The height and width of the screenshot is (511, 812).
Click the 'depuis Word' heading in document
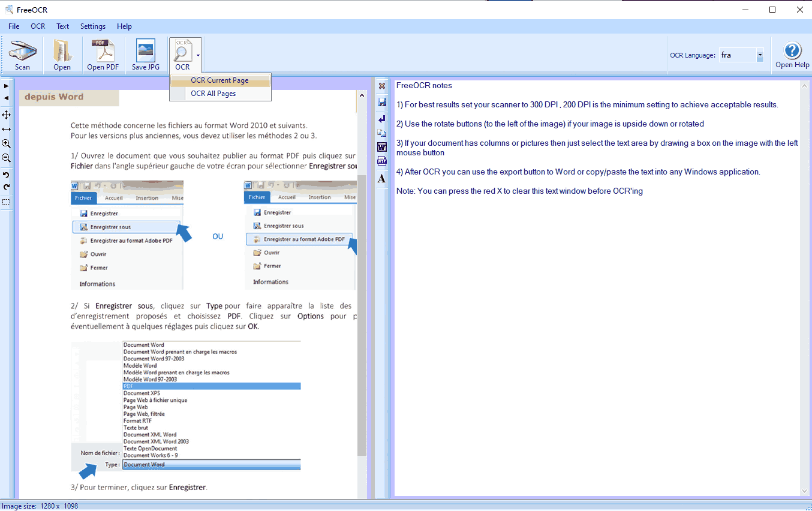(x=54, y=97)
